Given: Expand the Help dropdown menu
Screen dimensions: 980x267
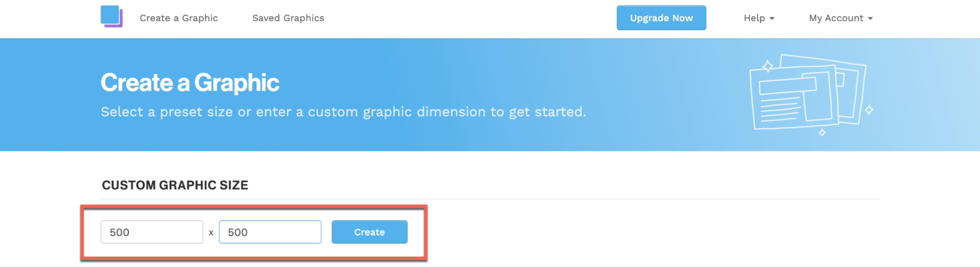Looking at the screenshot, I should point(759,18).
